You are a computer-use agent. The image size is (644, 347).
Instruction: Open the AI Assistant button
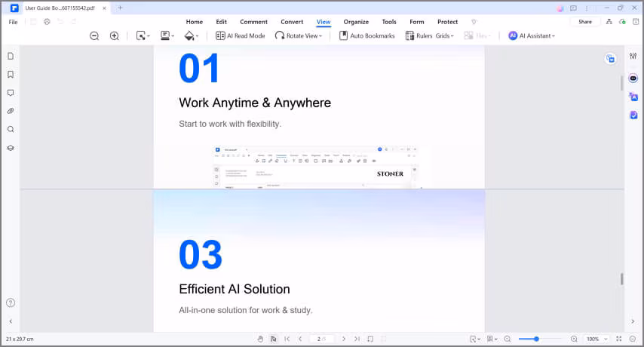click(x=532, y=35)
